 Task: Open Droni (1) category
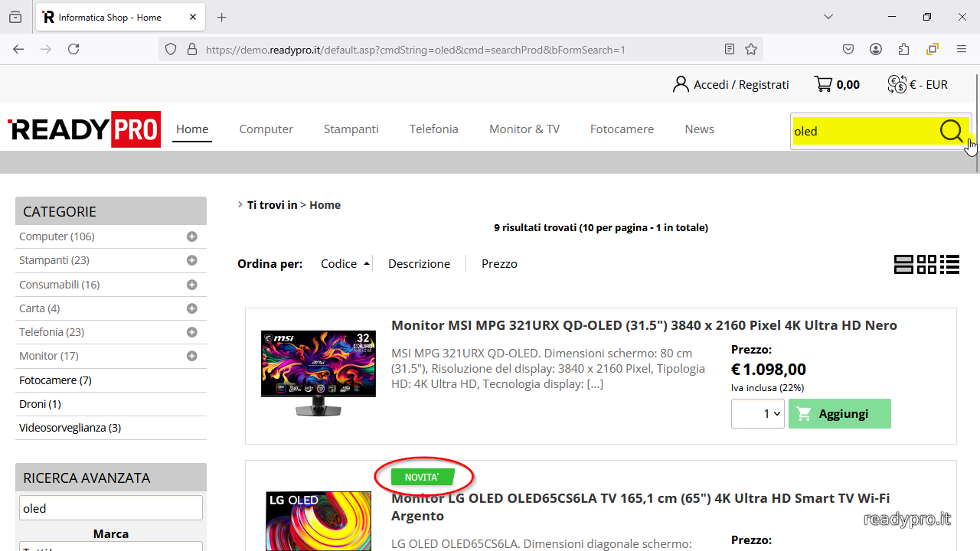[40, 403]
